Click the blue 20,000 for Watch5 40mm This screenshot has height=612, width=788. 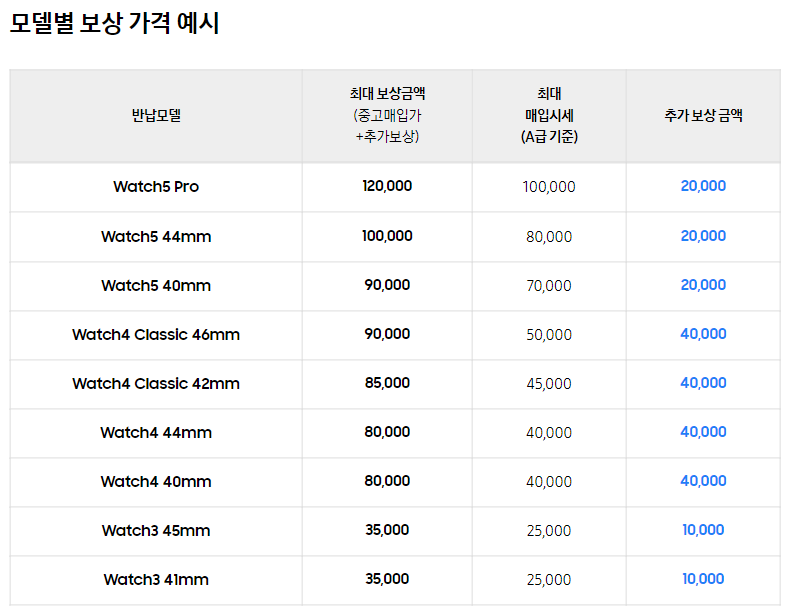tap(703, 285)
